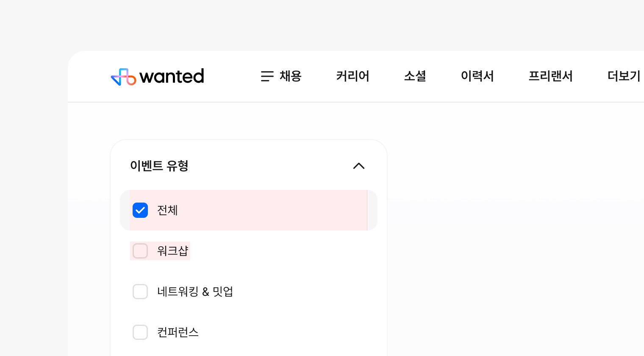The height and width of the screenshot is (356, 644).
Task: Click the 네트워킹 & 밋업 label
Action: pos(195,292)
